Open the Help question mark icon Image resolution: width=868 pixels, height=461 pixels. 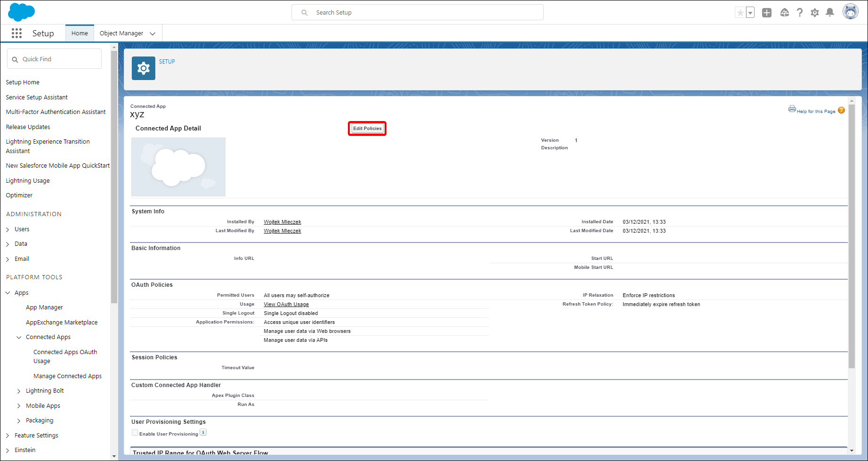[800, 13]
